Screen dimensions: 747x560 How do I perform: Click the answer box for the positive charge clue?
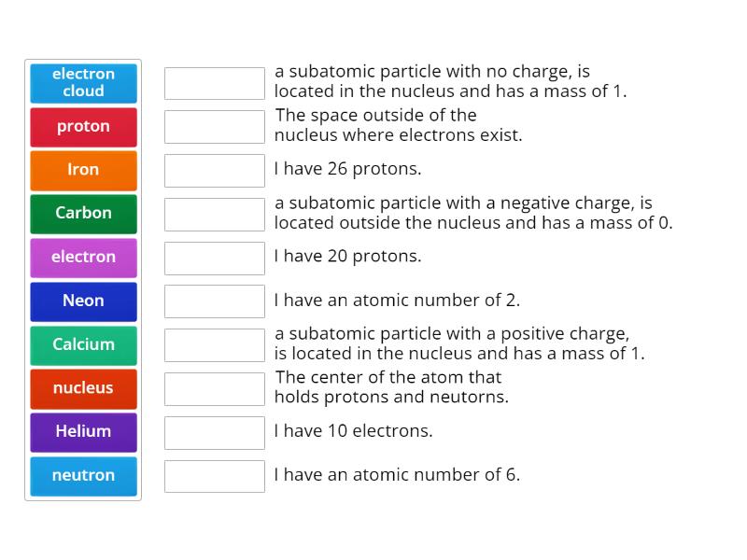214,344
